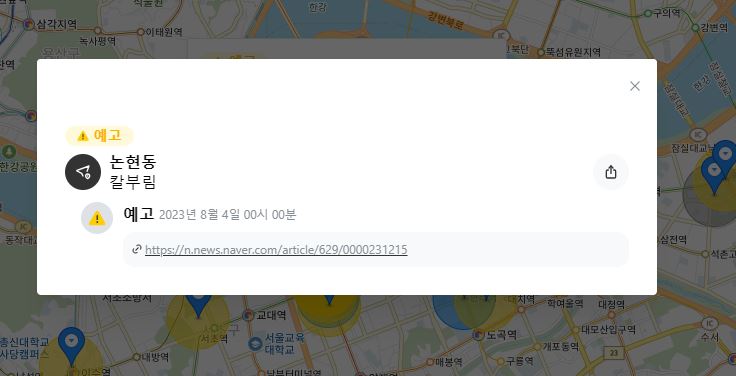736x376 pixels.
Task: Click blue map pin near 총신대학교
Action: (x=71, y=346)
